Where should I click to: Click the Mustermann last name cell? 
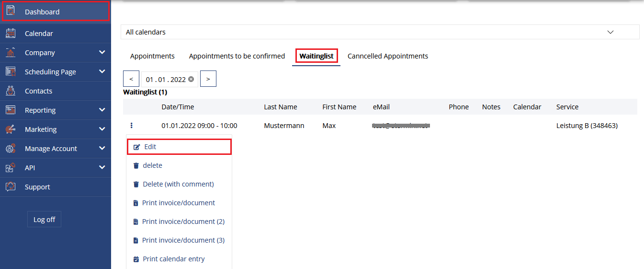284,126
